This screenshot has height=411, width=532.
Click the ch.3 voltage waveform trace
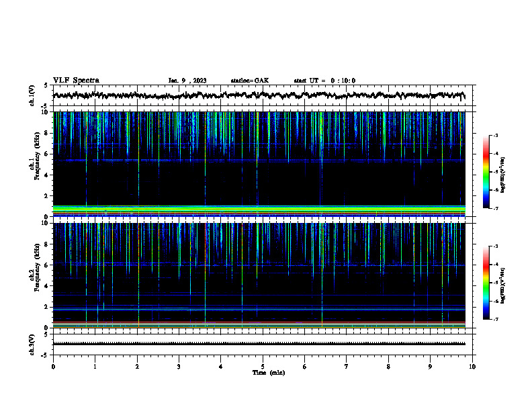click(x=259, y=344)
